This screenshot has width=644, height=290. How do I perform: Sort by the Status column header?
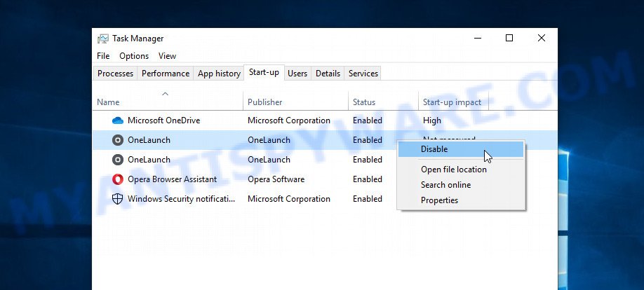coord(364,102)
